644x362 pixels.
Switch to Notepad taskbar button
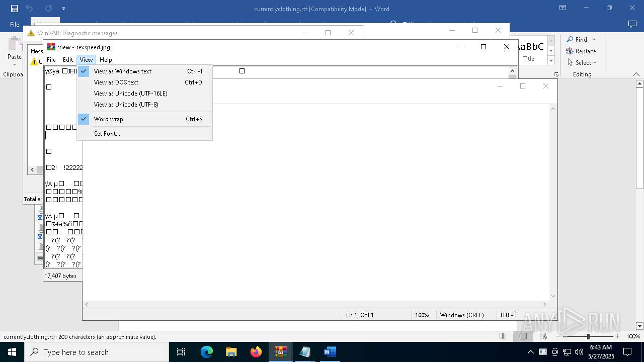tap(305, 352)
